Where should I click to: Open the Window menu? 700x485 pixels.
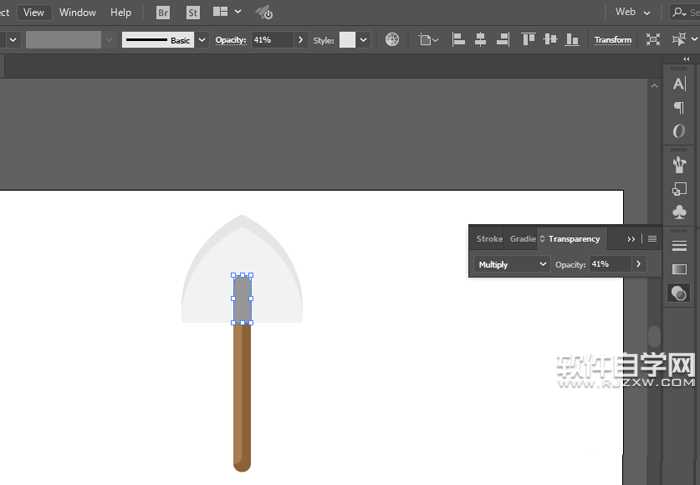[77, 13]
